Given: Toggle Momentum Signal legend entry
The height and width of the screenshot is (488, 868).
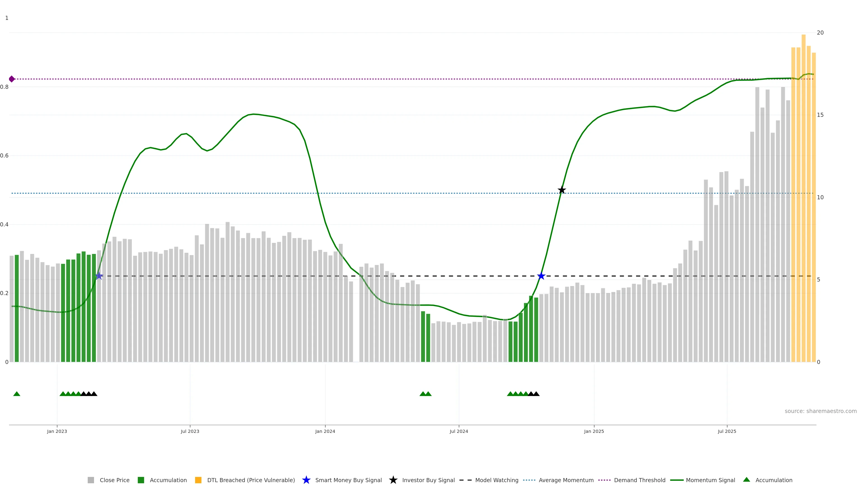Looking at the screenshot, I should (x=710, y=480).
